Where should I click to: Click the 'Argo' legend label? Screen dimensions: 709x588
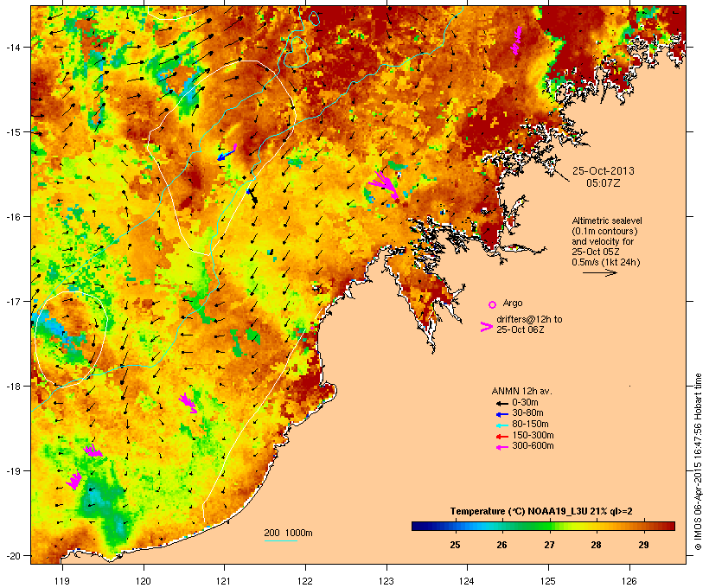click(513, 303)
